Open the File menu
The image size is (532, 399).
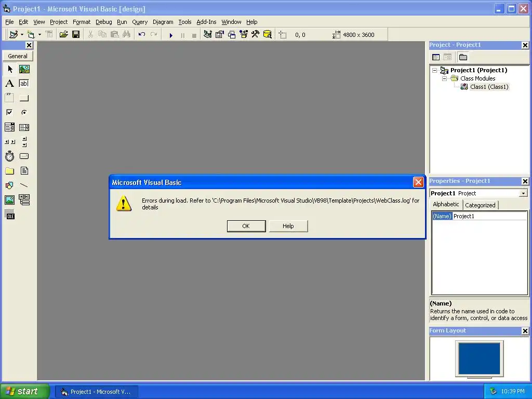[x=9, y=22]
